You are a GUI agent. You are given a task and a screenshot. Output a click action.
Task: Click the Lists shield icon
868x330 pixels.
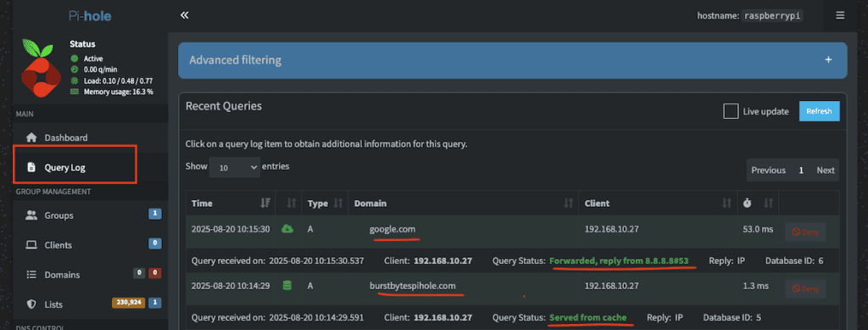pyautogui.click(x=31, y=305)
